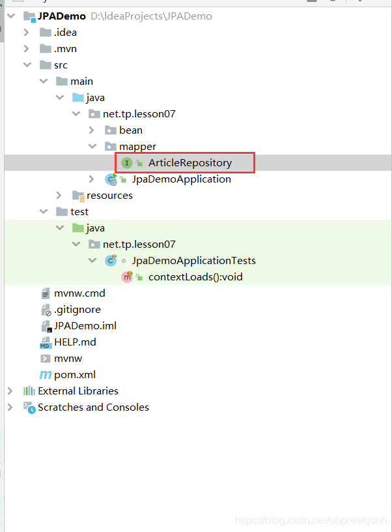The height and width of the screenshot is (532, 392).
Task: Select the JPADemo project root
Action: [x=62, y=16]
